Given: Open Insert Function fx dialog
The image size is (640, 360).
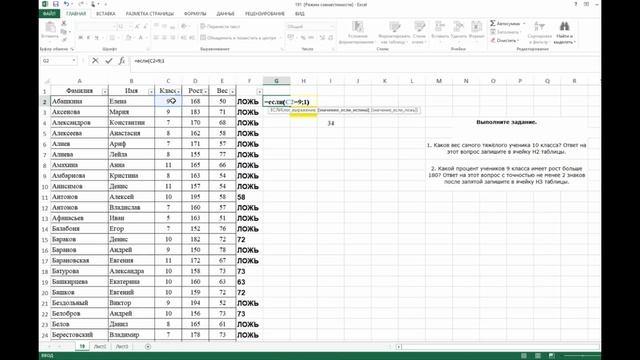Looking at the screenshot, I should [122, 60].
